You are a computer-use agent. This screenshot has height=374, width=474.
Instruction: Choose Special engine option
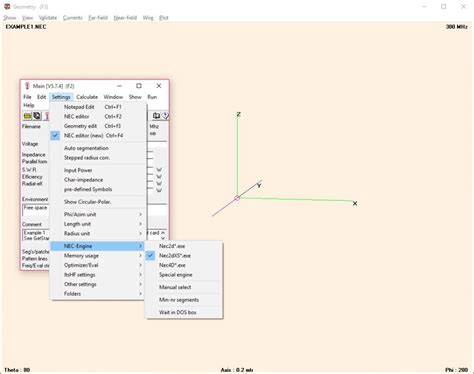click(184, 275)
